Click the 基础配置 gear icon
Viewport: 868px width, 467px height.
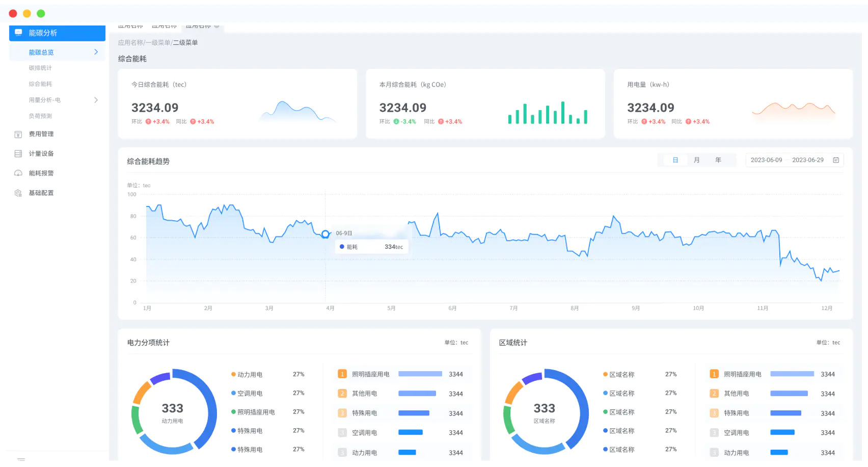[18, 193]
